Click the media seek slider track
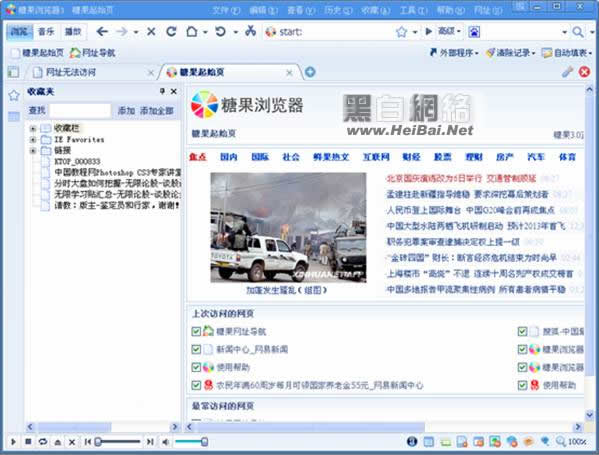The height and width of the screenshot is (455, 599). coord(118,442)
